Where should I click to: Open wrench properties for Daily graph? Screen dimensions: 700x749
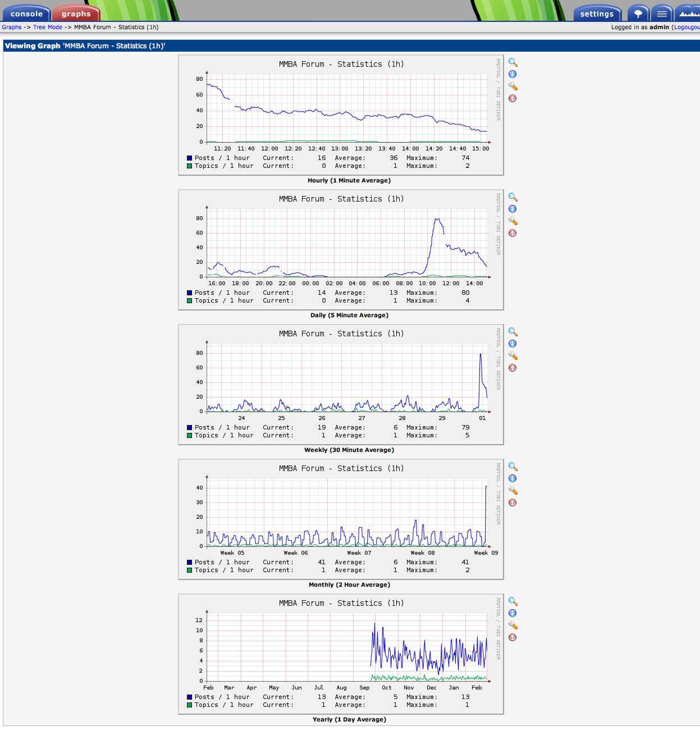pyautogui.click(x=513, y=221)
